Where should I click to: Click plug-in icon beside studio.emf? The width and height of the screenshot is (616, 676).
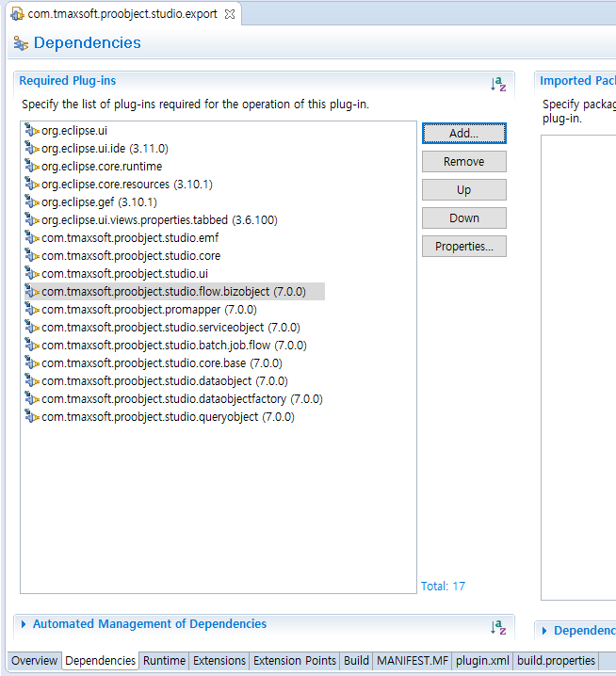[x=32, y=237]
